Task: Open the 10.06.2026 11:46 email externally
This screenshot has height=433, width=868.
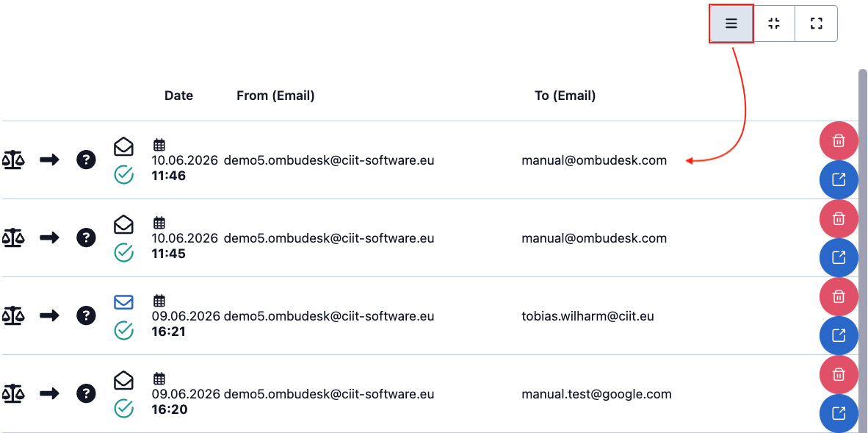Action: point(839,179)
